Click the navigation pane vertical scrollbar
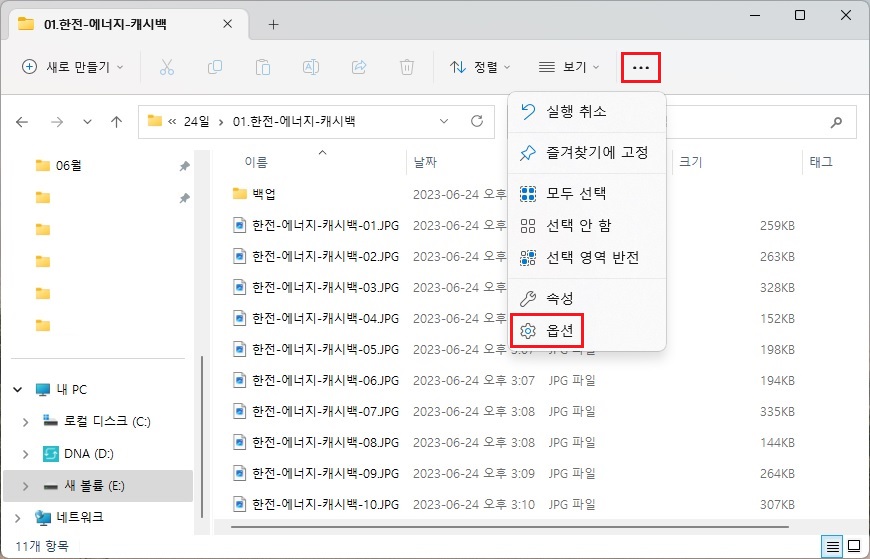 pyautogui.click(x=202, y=437)
